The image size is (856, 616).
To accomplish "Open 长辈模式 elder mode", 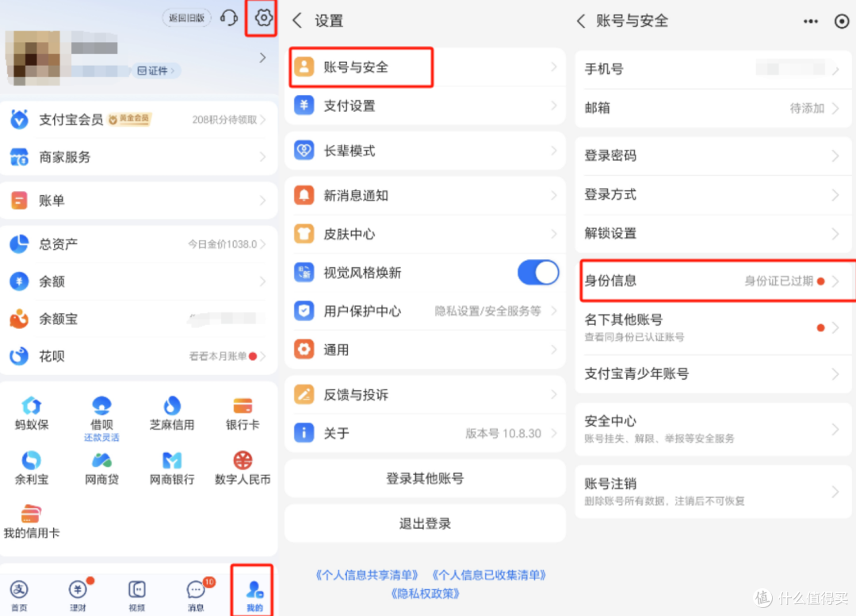I will point(425,150).
